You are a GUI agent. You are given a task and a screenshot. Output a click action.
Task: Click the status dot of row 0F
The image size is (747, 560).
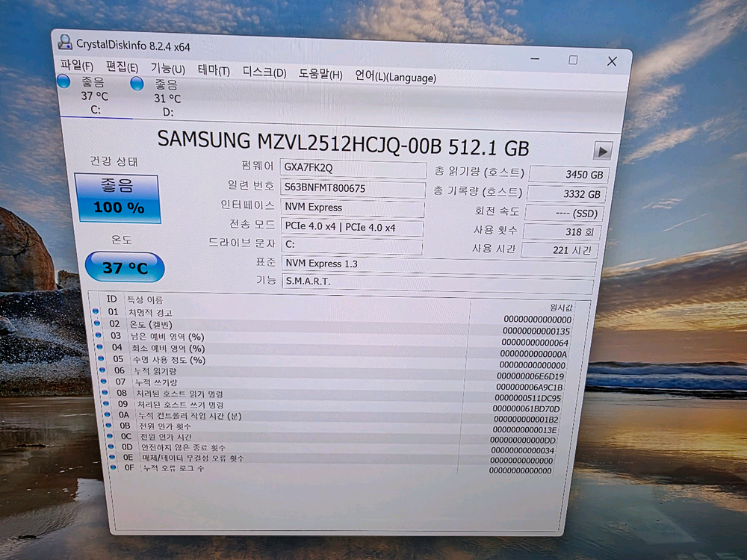[114, 467]
